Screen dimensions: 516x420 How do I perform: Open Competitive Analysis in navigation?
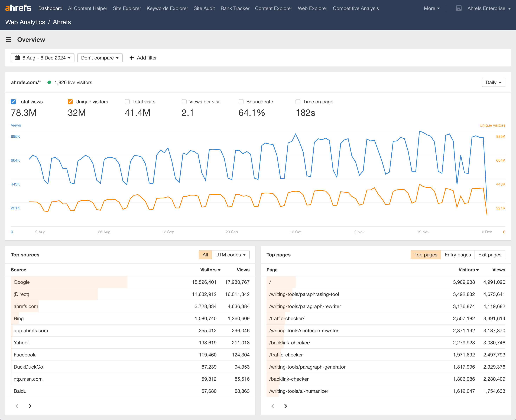(356, 8)
